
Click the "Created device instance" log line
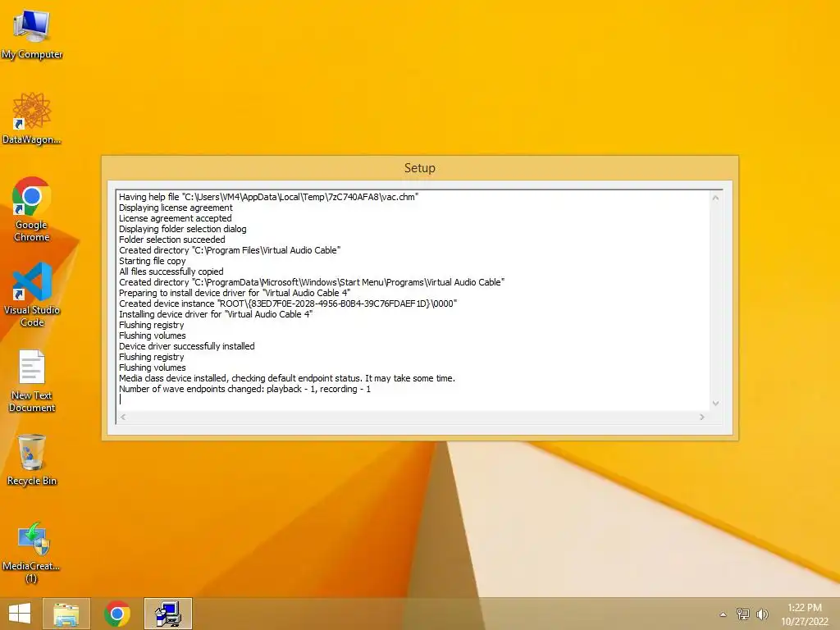click(288, 304)
